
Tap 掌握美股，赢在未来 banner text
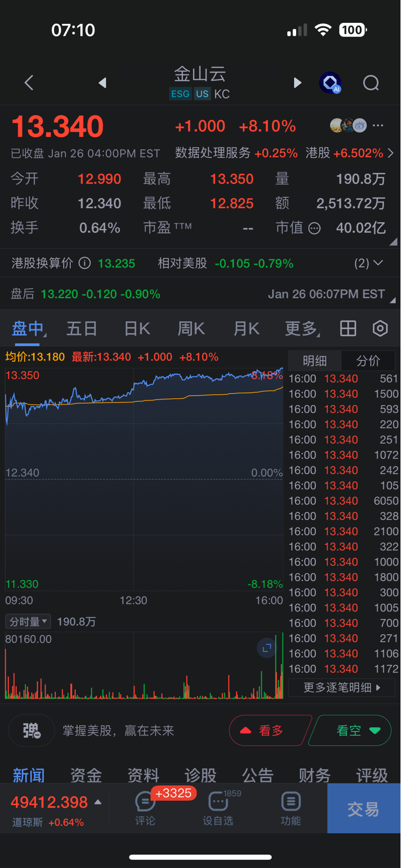click(118, 730)
